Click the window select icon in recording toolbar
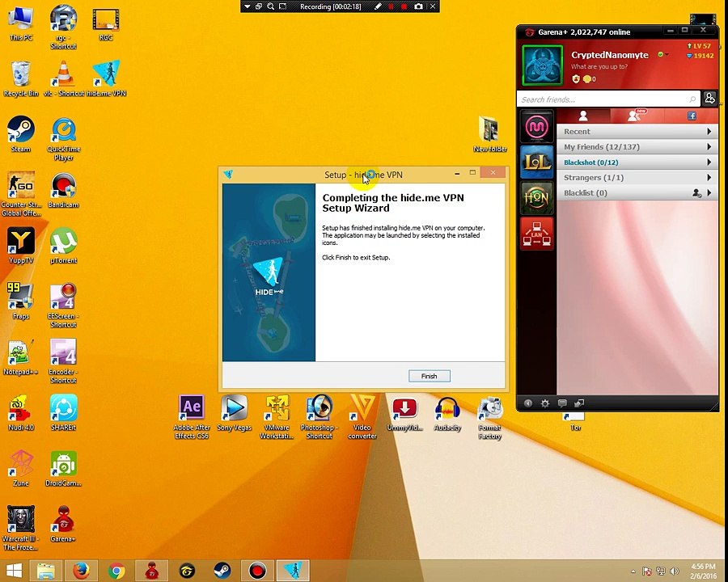The height and width of the screenshot is (582, 728). pos(259,6)
